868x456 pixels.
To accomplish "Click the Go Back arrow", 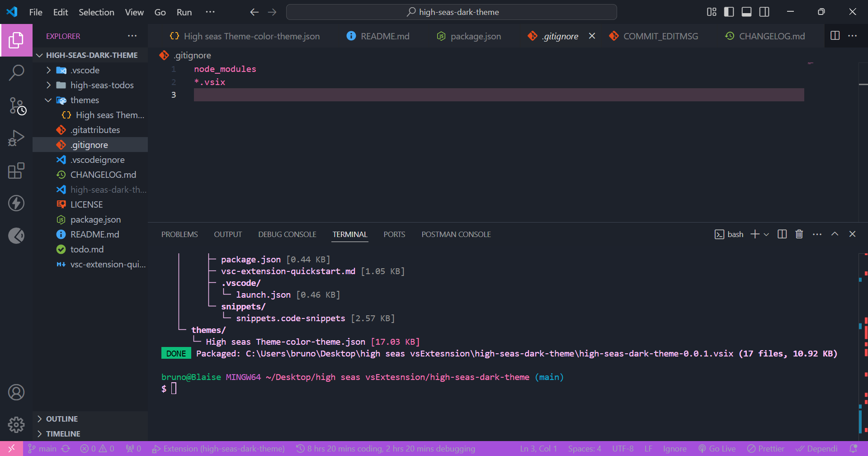I will pyautogui.click(x=255, y=12).
